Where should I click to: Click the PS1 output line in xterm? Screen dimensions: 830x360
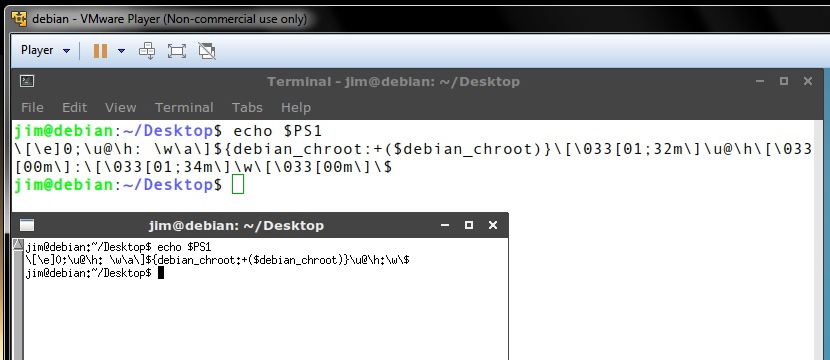218,260
